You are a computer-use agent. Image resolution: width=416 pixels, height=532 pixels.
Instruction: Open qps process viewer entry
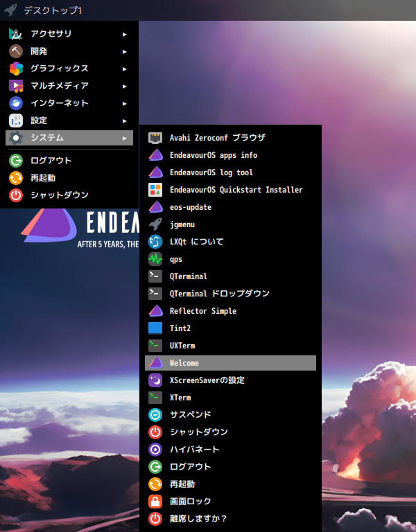tap(230, 259)
